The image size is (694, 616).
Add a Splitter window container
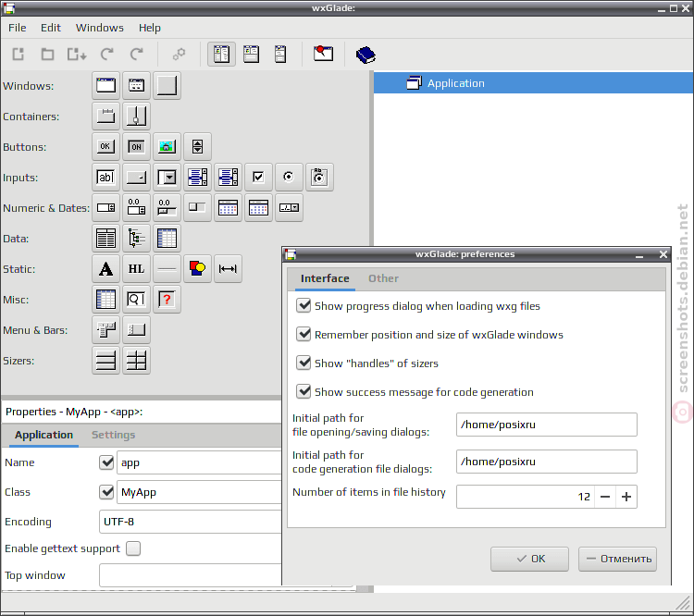pos(136,116)
